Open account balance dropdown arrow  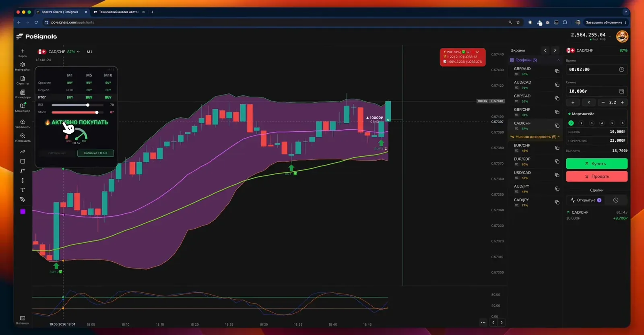point(610,37)
